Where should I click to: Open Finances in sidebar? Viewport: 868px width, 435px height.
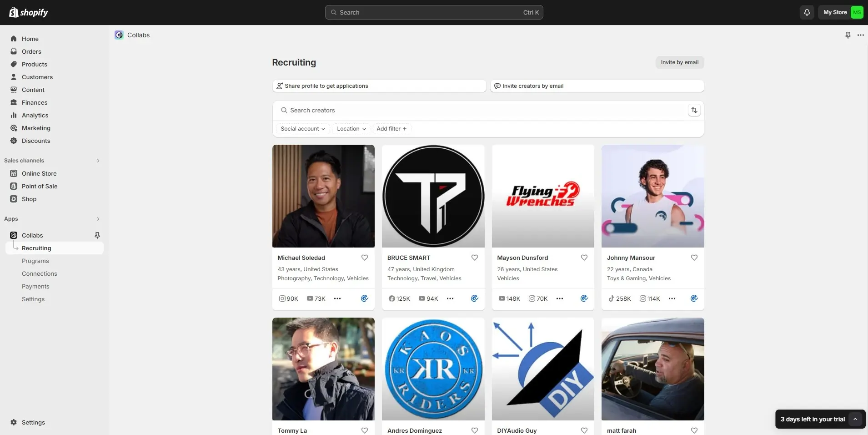coord(35,102)
